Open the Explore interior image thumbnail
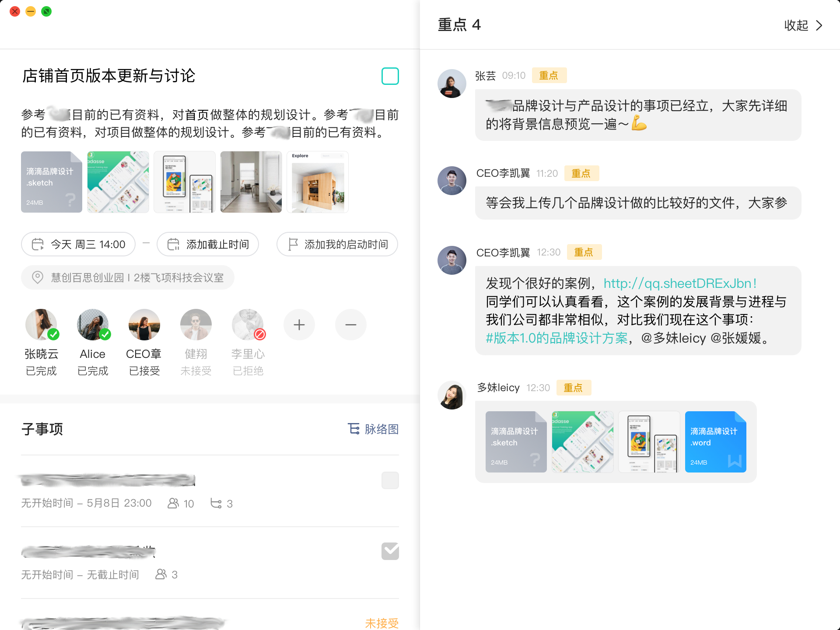The image size is (840, 630). click(318, 182)
